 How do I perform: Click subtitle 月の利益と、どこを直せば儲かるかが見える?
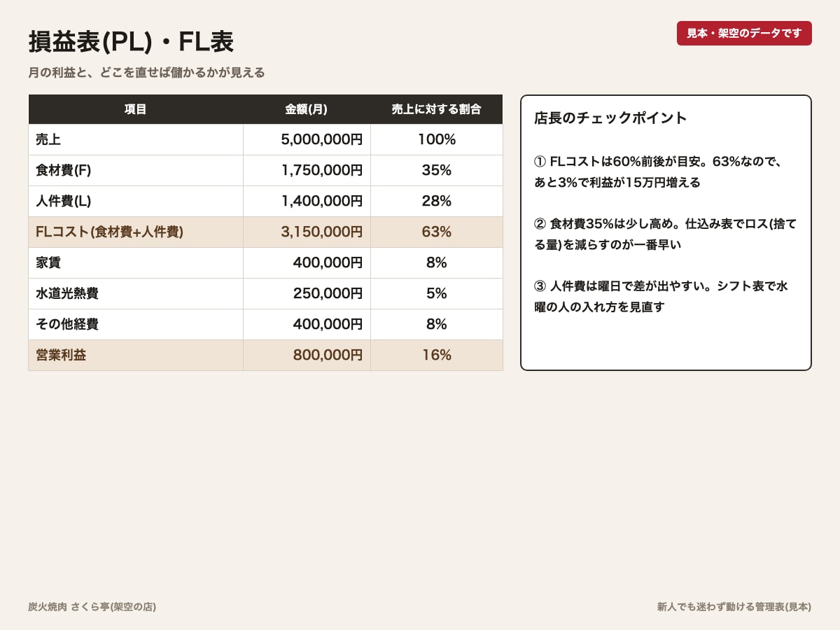pyautogui.click(x=146, y=73)
